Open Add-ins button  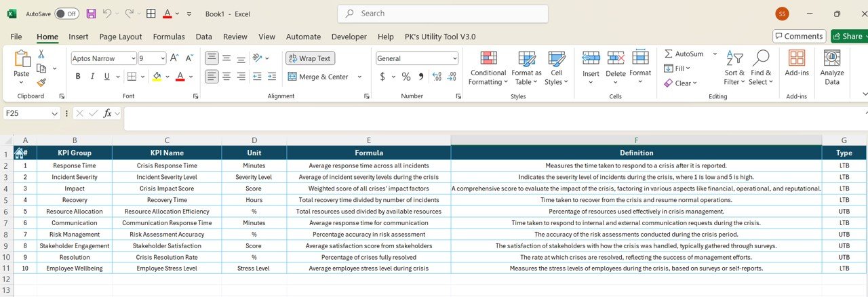[x=797, y=63]
